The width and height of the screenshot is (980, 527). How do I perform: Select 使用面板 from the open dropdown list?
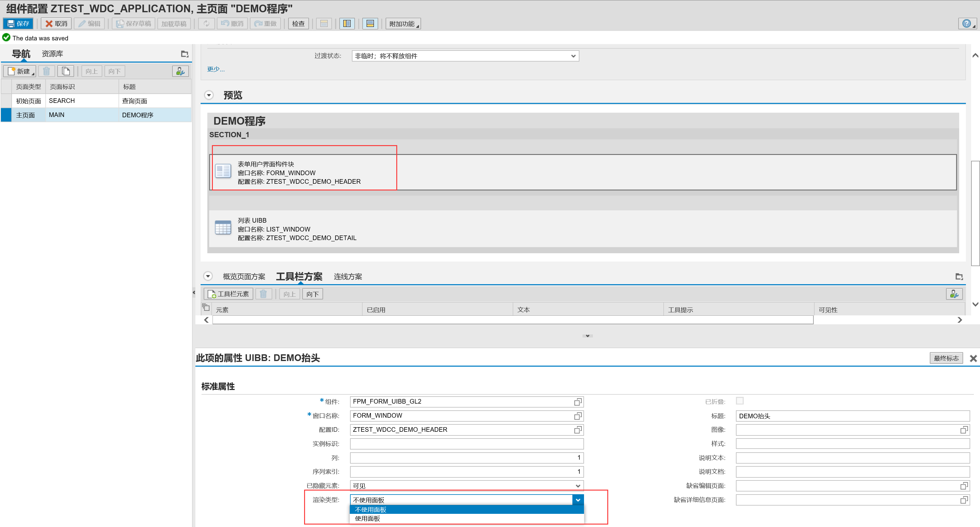(x=367, y=518)
